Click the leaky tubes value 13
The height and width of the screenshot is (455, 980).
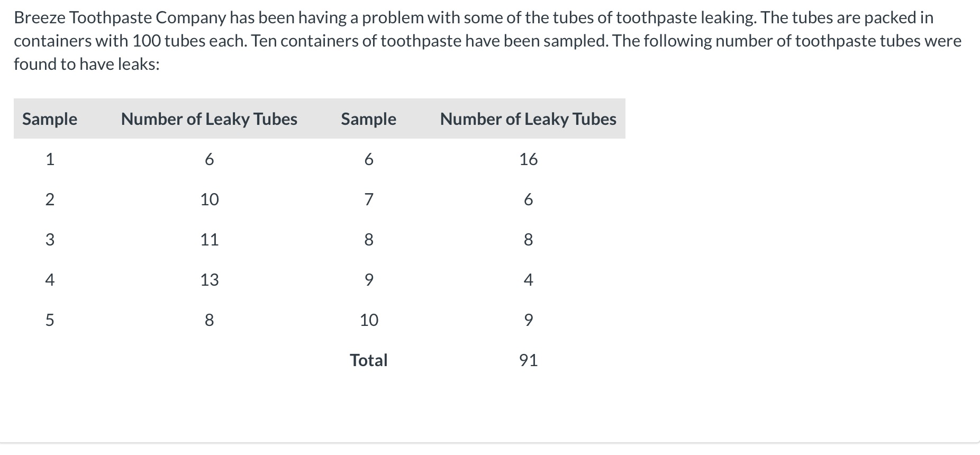209,280
